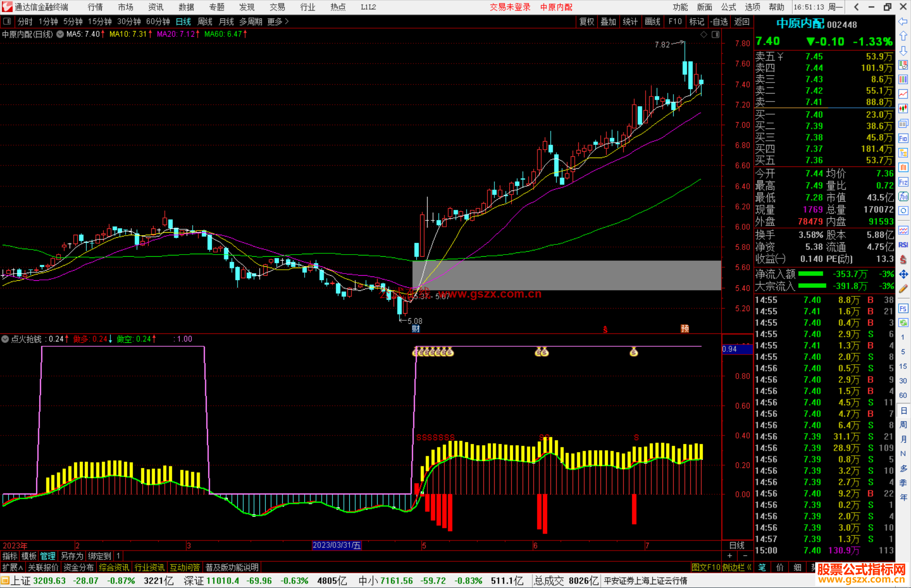911x588 pixels.
Task: Click the F12 trading icon
Action: (903, 182)
